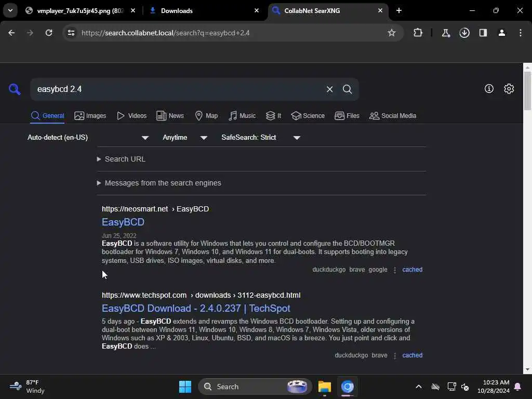Open the Anytime time range dropdown

click(185, 137)
